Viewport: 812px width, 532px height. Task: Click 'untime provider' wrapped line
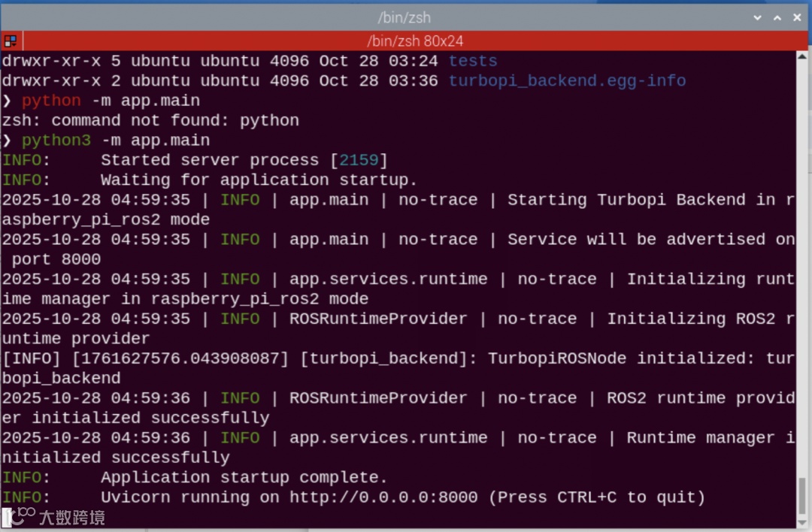tap(76, 338)
